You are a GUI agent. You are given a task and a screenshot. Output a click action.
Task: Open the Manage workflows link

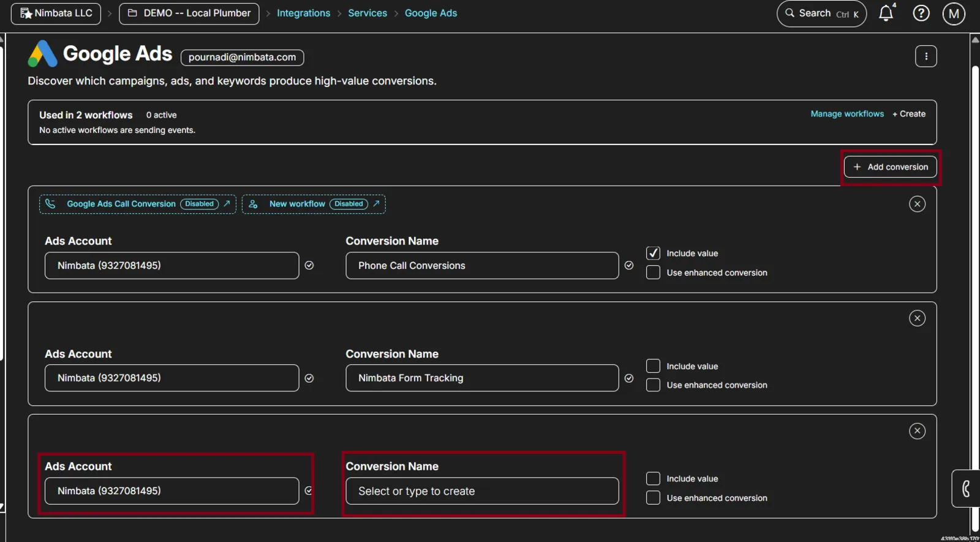tap(847, 114)
